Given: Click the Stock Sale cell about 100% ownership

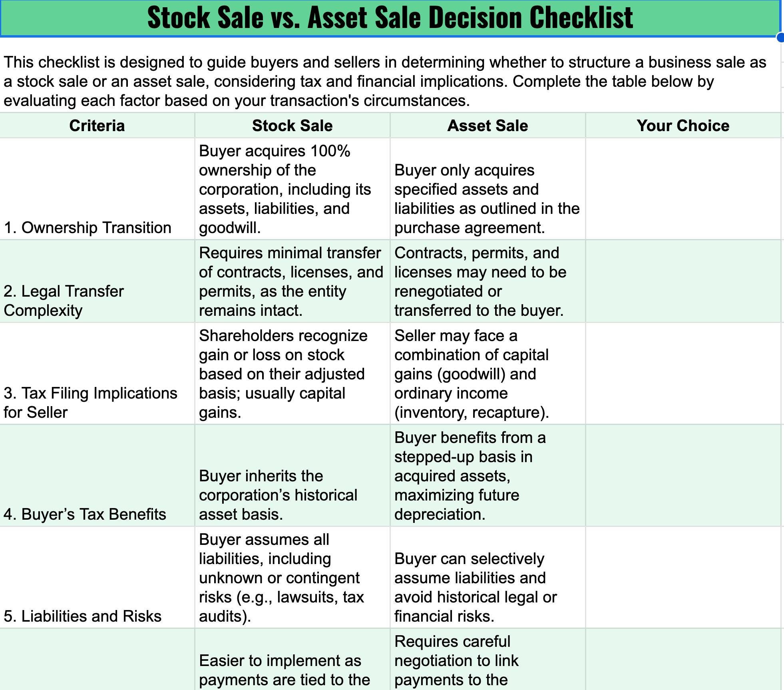Looking at the screenshot, I should coord(292,189).
